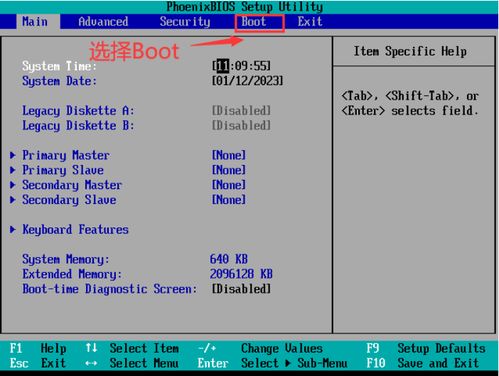
Task: Click the up-down arrows Select Item icon
Action: (91, 348)
